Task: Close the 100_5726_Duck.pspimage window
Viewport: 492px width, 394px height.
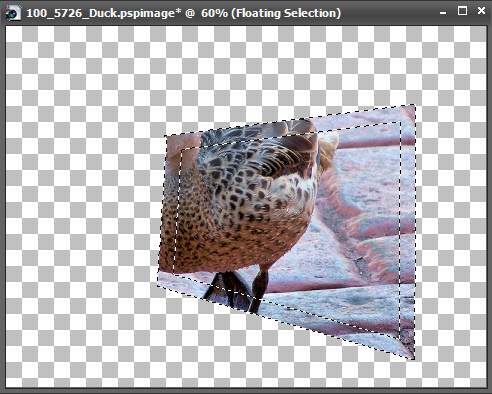Action: click(481, 11)
